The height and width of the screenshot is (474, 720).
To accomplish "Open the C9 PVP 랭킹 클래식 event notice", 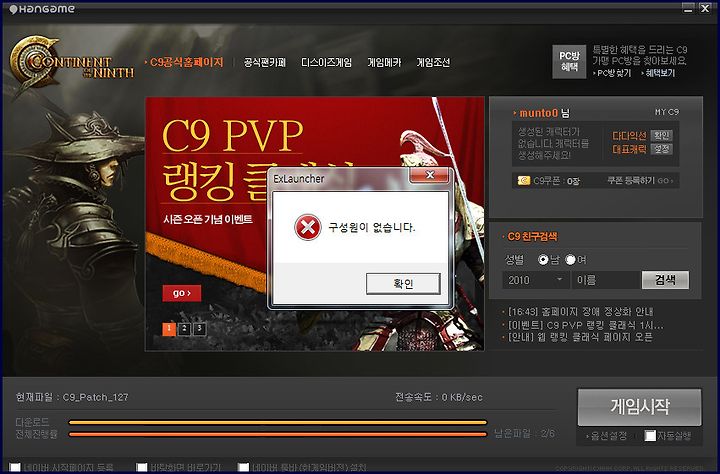I will tap(585, 325).
